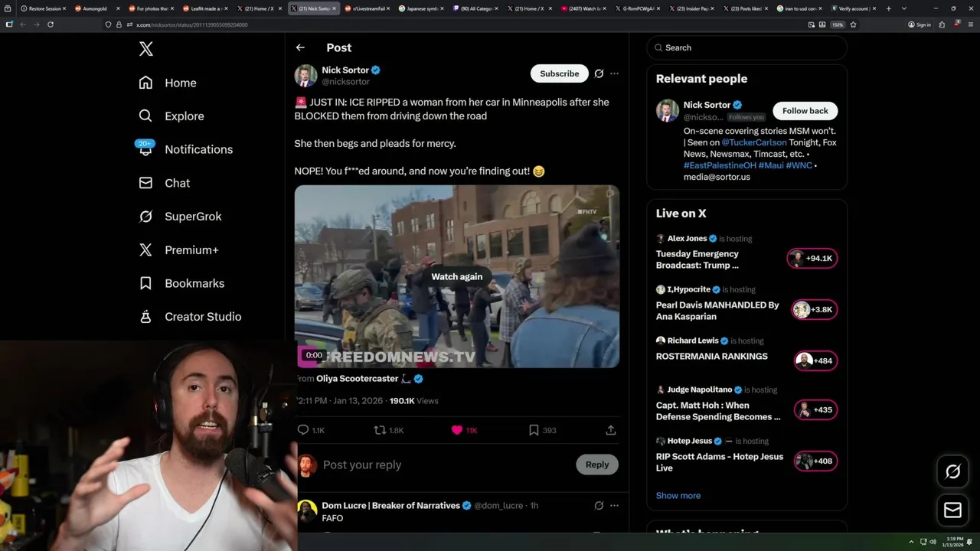Open the @nicksortor handle link

point(345,81)
